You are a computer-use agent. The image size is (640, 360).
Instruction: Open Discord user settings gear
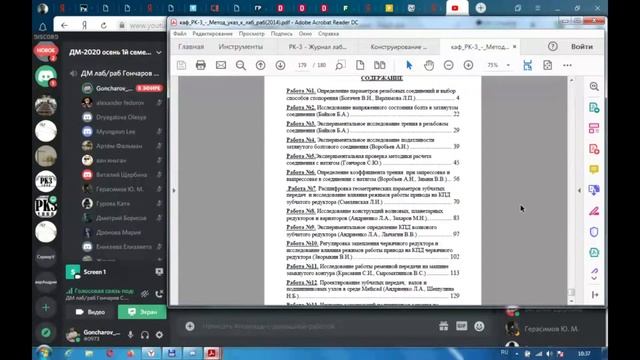pyautogui.click(x=159, y=335)
